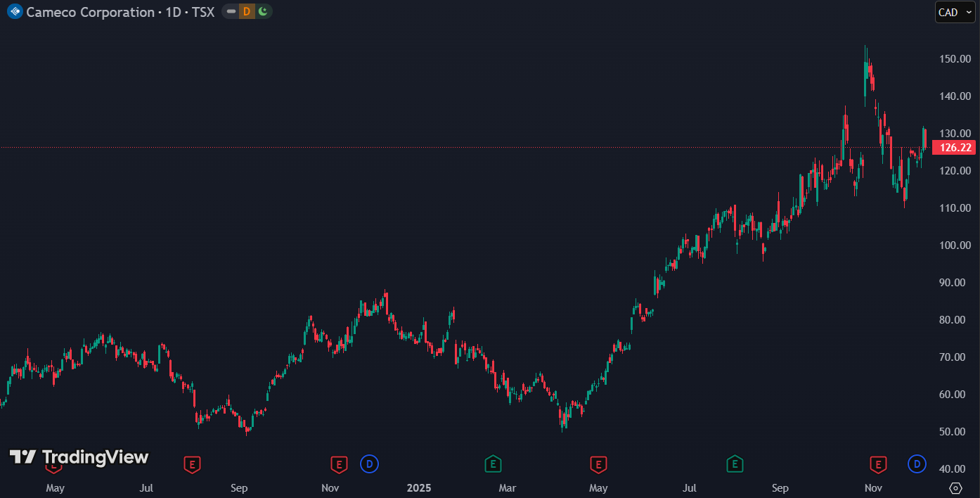Click the orange D delayed-data indicator
The width and height of the screenshot is (980, 498).
click(247, 11)
